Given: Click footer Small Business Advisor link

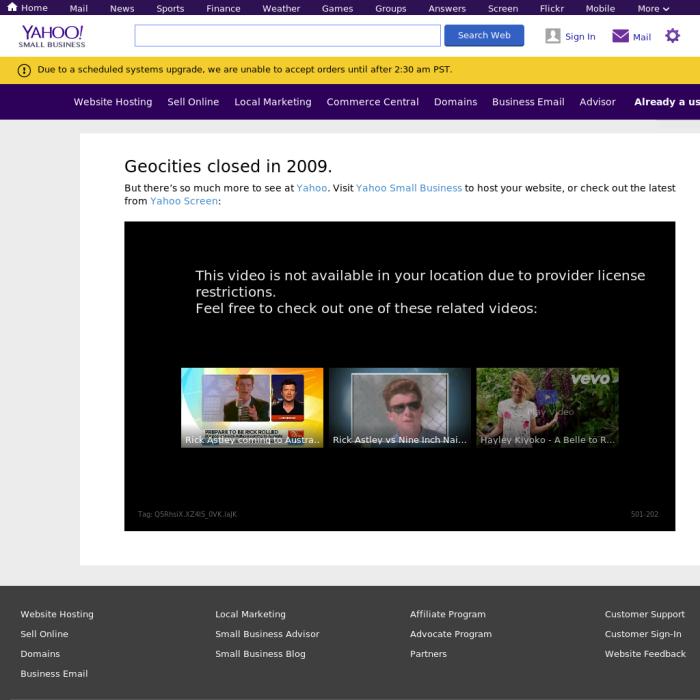Looking at the screenshot, I should (267, 634).
